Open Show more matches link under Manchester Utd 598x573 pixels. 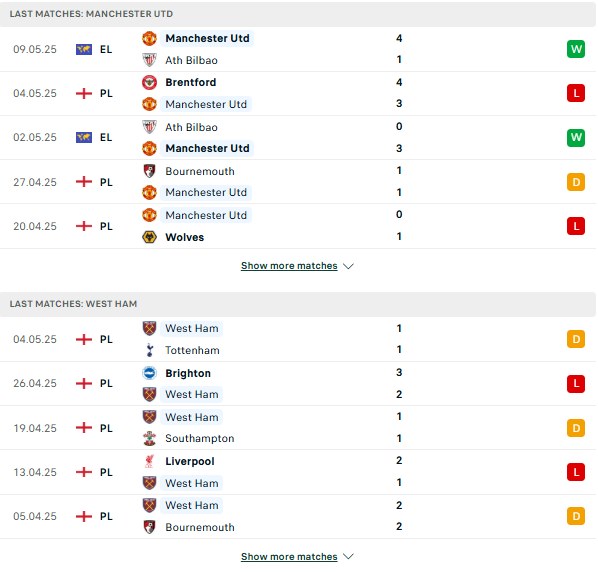pos(289,266)
